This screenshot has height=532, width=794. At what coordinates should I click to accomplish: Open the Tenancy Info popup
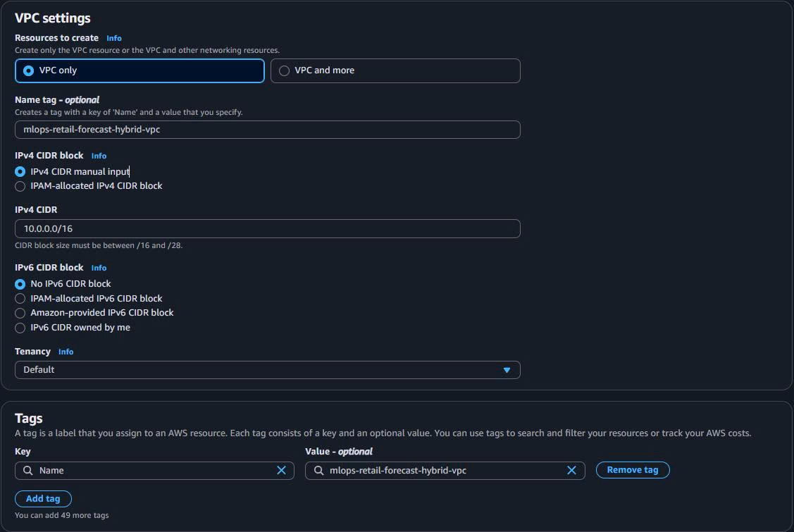[x=66, y=352]
